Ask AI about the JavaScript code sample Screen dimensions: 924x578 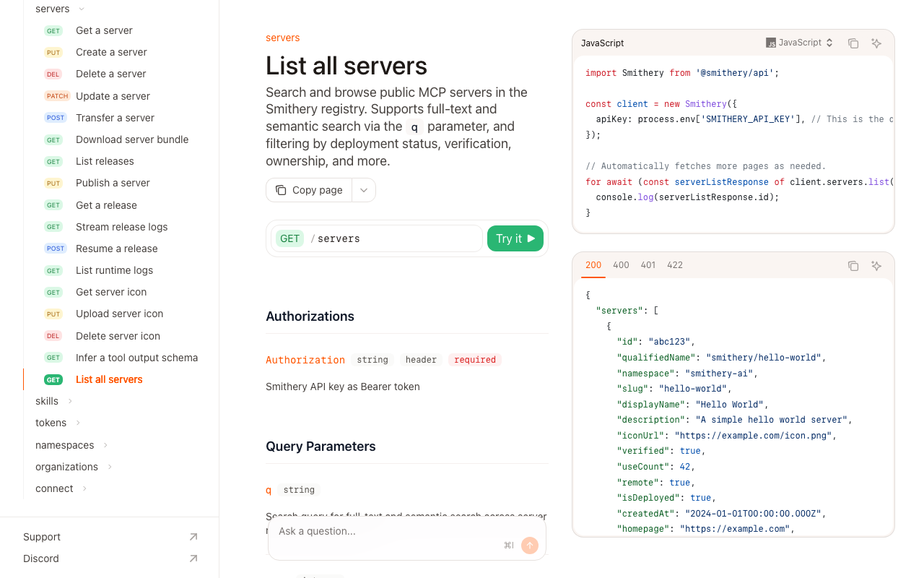tap(876, 43)
